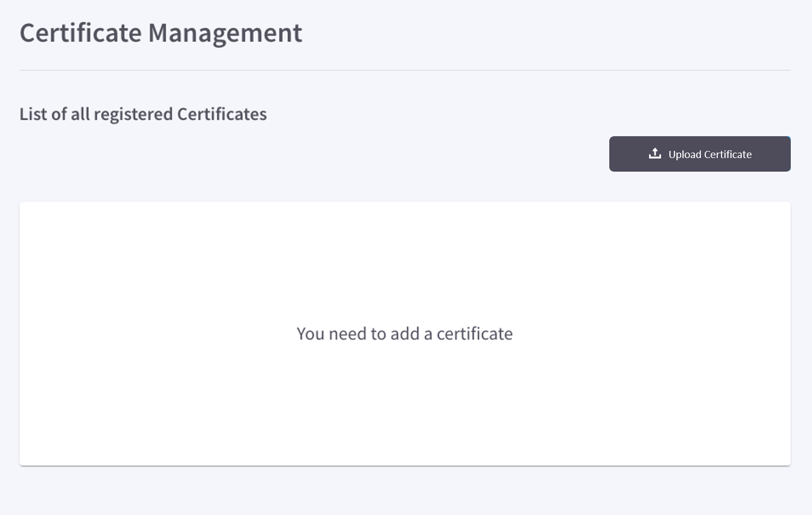The image size is (812, 515).
Task: Click the empty certificates list panel
Action: click(405, 334)
